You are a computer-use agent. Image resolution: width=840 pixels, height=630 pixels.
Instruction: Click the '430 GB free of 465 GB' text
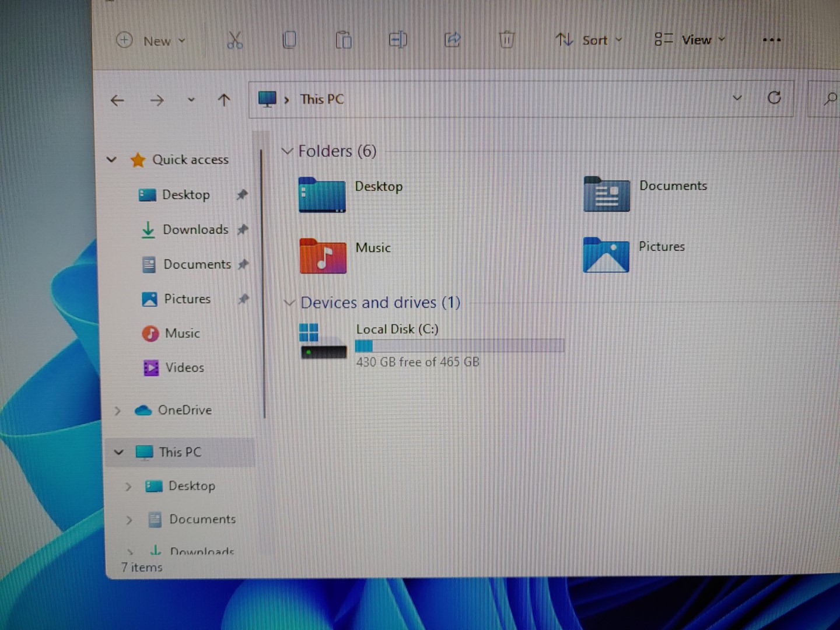tap(418, 362)
